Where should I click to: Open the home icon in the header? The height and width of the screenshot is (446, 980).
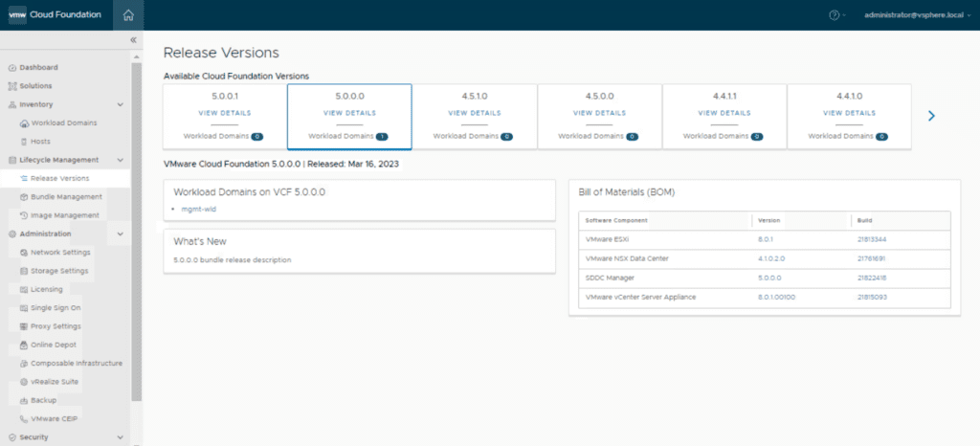(128, 15)
